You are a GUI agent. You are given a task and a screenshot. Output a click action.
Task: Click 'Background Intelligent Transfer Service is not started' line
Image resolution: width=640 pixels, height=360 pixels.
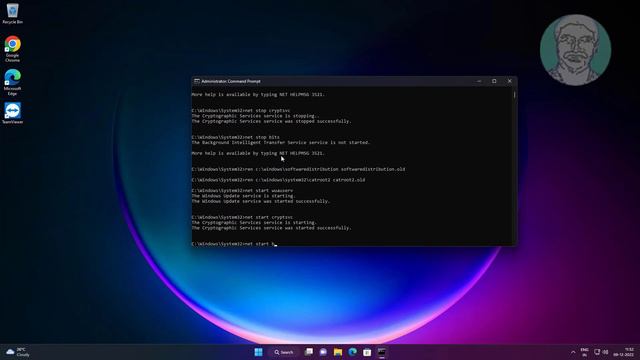(281, 143)
